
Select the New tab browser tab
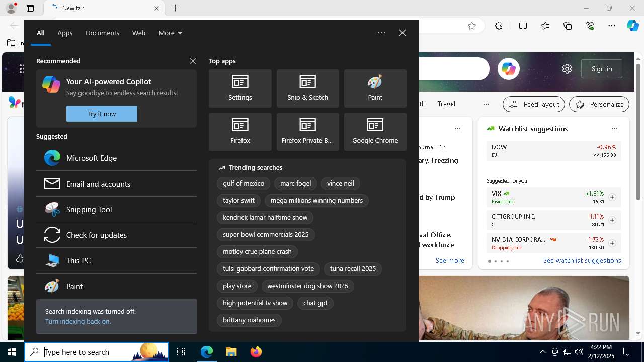pyautogui.click(x=104, y=8)
